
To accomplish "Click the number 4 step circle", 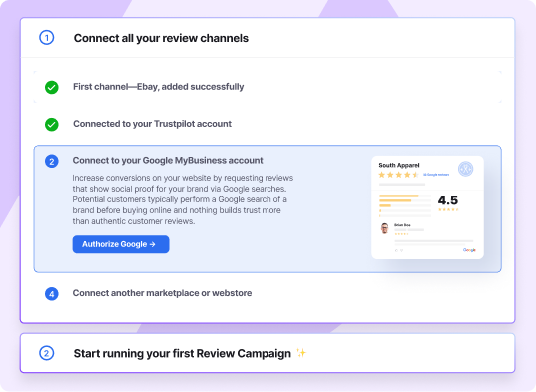I will (x=52, y=294).
